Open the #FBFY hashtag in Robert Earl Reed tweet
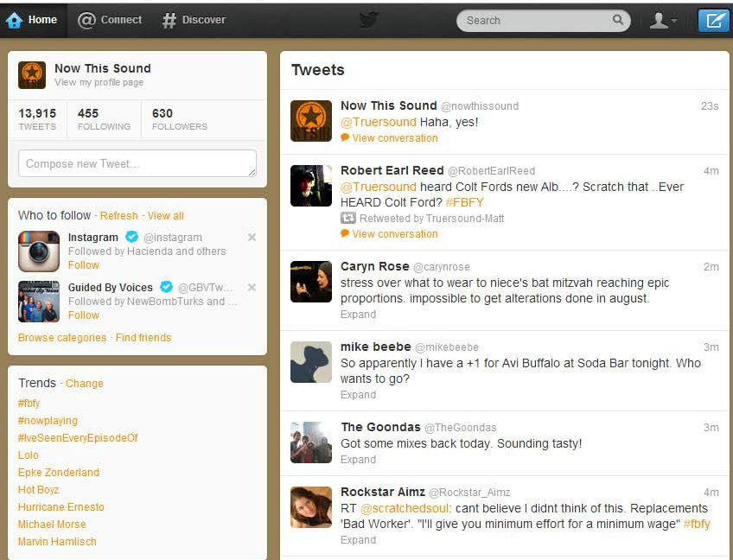Image resolution: width=733 pixels, height=560 pixels. pos(465,202)
